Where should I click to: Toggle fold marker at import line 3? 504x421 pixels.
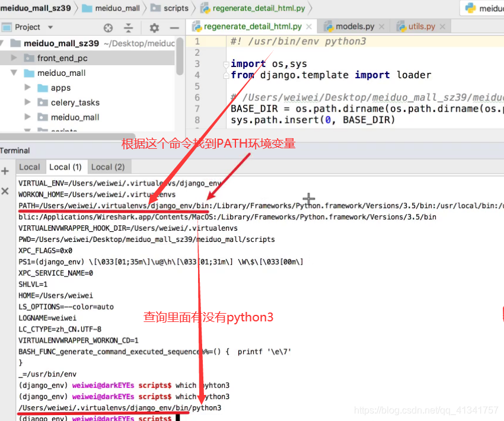pos(226,64)
